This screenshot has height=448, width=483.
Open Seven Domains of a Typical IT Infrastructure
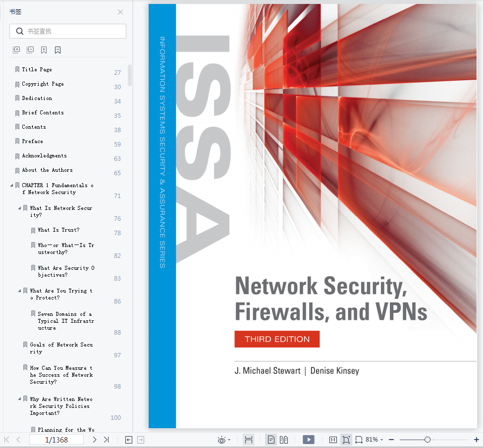(66, 321)
